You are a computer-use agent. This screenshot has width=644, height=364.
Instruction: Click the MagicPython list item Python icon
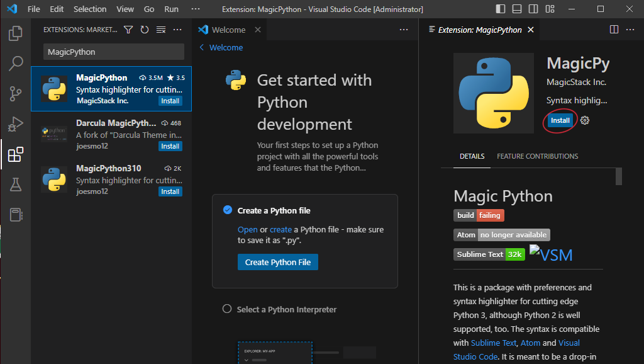(54, 89)
